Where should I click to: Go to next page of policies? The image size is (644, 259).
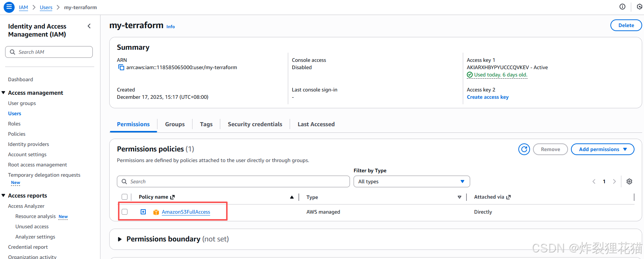pos(614,181)
